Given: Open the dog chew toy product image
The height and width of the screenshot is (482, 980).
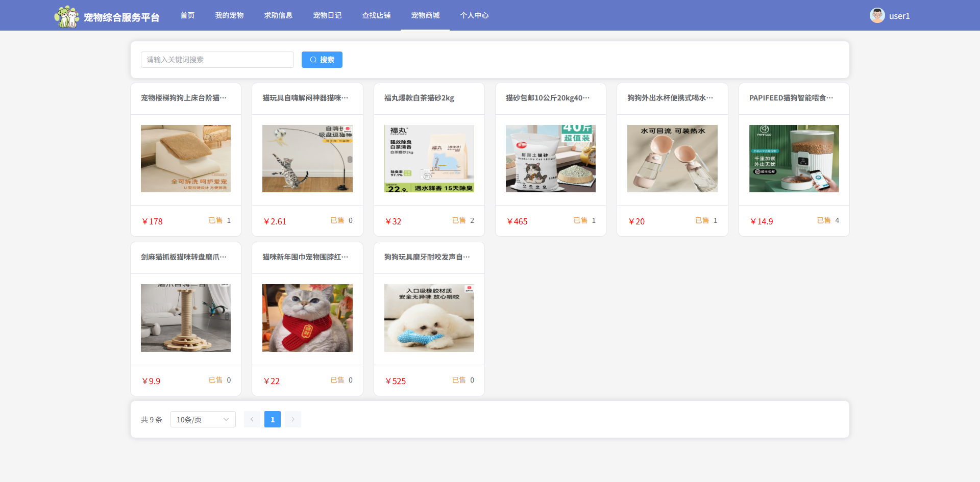Looking at the screenshot, I should coord(429,318).
